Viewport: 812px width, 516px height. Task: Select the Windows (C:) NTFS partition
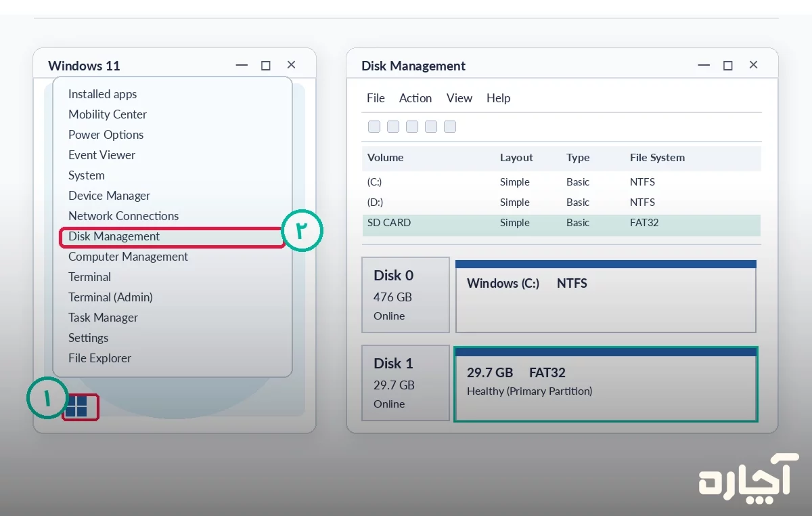click(x=606, y=296)
